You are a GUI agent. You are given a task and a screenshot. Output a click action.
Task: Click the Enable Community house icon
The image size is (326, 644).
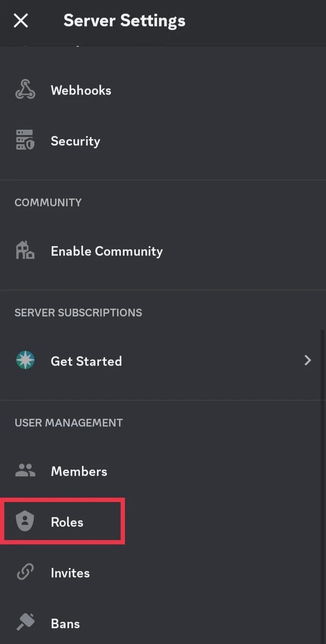(25, 251)
